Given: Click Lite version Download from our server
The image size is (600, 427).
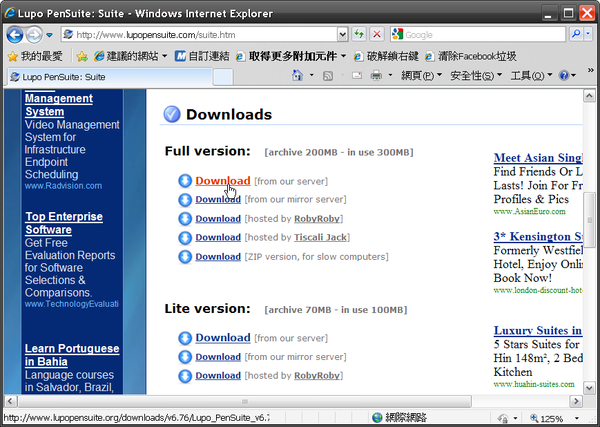Looking at the screenshot, I should click(x=223, y=337).
